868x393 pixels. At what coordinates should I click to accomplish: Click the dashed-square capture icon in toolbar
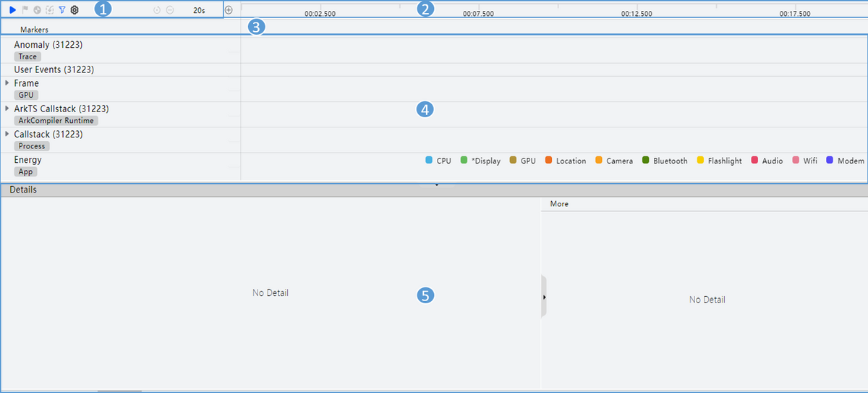49,10
